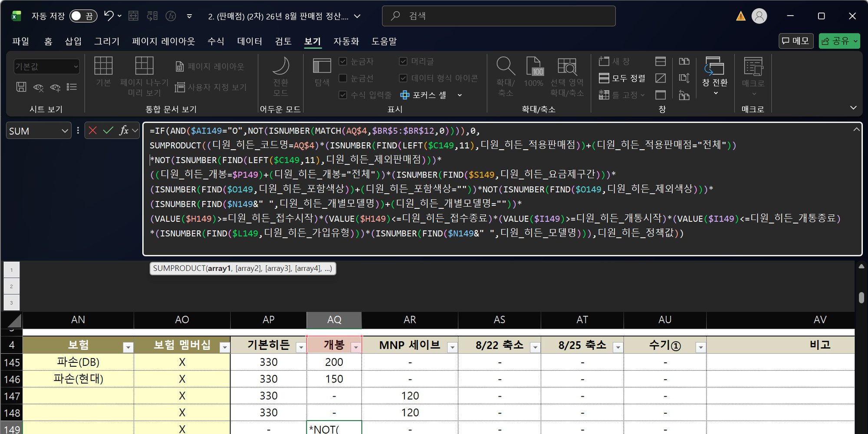
Task: Select Normal (기본) workbook view icon
Action: click(103, 66)
